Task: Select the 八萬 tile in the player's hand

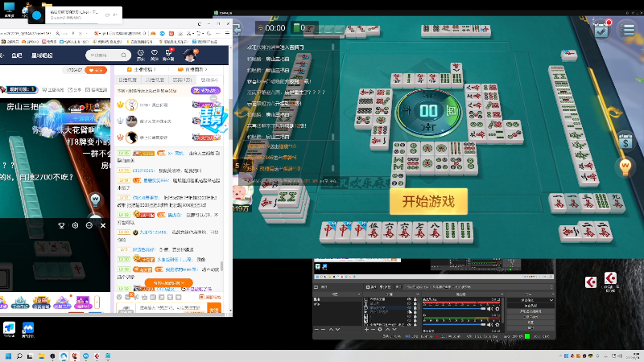Action: point(435,232)
